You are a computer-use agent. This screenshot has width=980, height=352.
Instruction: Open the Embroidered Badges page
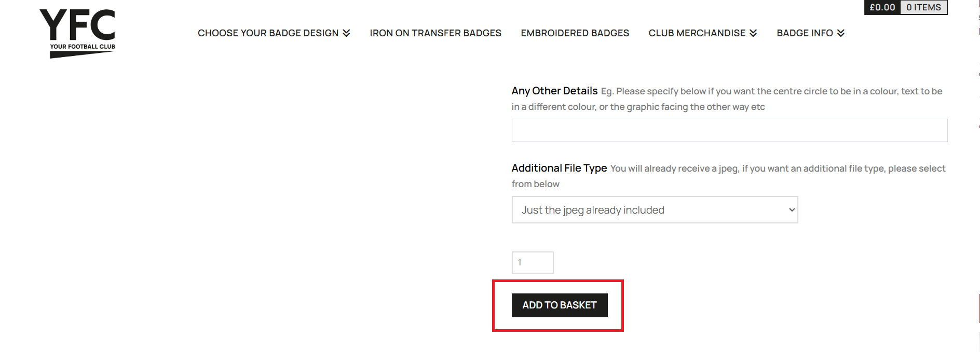point(575,33)
